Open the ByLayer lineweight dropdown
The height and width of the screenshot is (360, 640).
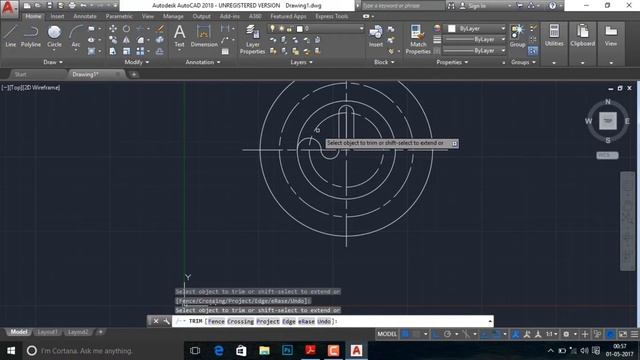pyautogui.click(x=474, y=40)
